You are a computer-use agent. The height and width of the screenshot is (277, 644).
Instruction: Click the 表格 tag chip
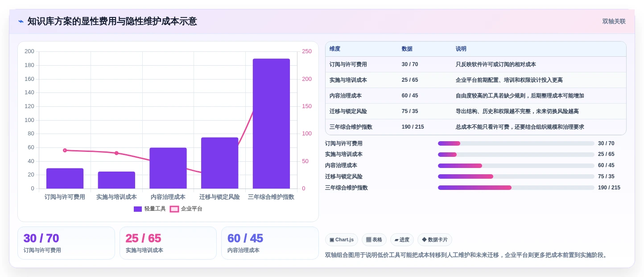(x=374, y=240)
